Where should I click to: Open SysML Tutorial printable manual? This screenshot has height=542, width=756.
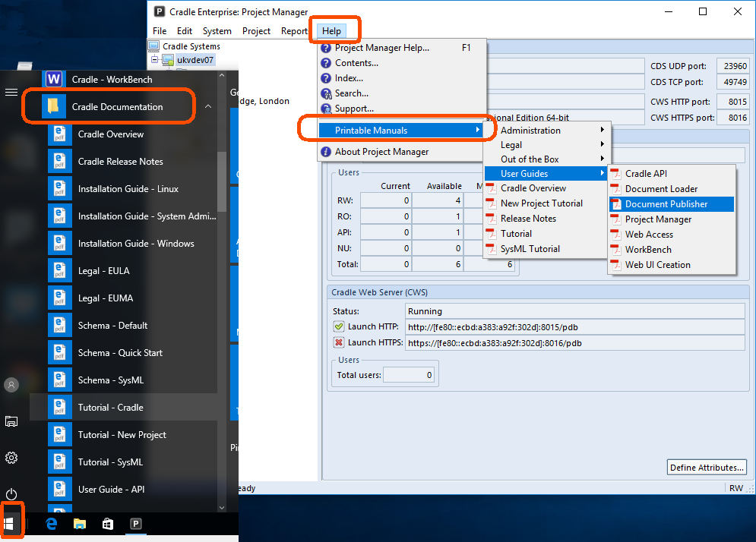click(547, 248)
